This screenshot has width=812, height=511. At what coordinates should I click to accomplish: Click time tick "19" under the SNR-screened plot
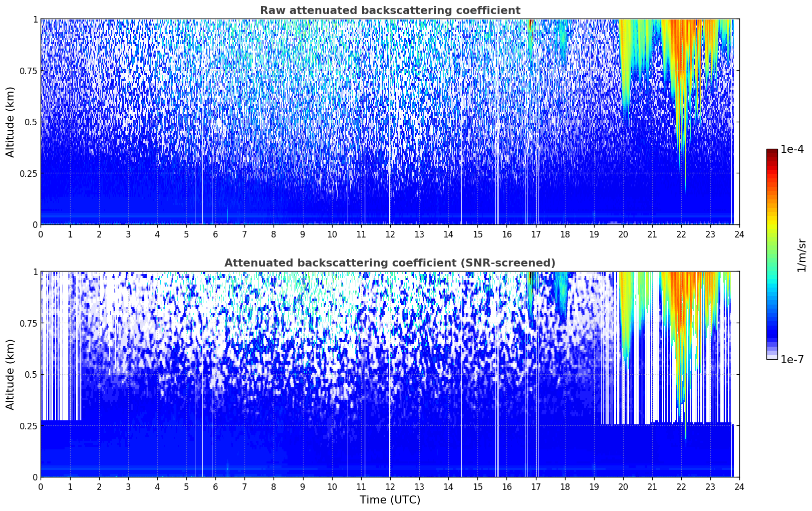tap(594, 486)
